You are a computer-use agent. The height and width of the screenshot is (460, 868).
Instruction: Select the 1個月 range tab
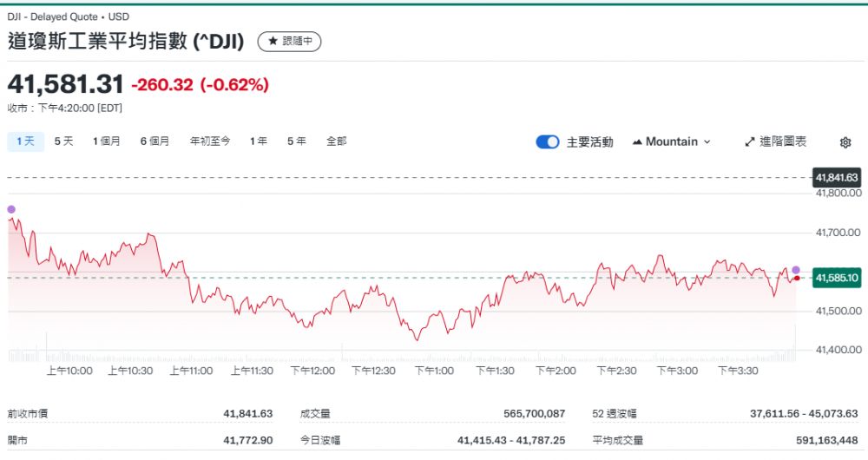coord(107,141)
